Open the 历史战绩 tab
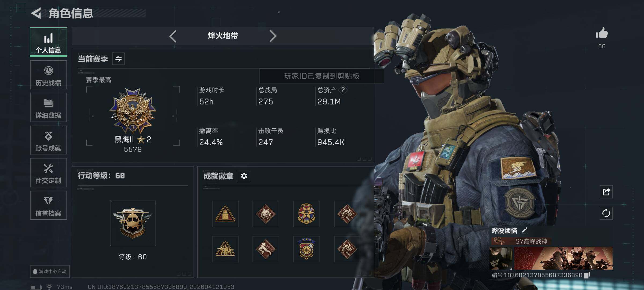Viewport: 644px width, 290px height. [x=48, y=75]
